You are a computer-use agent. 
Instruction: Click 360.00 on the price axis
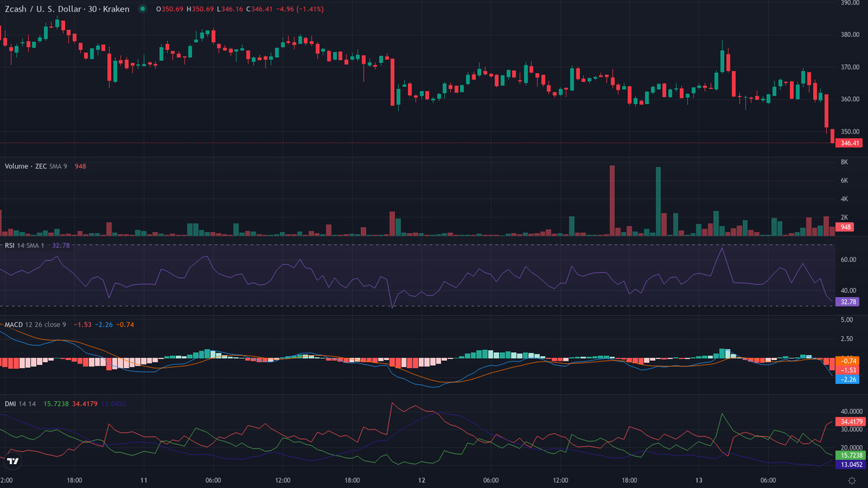click(848, 99)
